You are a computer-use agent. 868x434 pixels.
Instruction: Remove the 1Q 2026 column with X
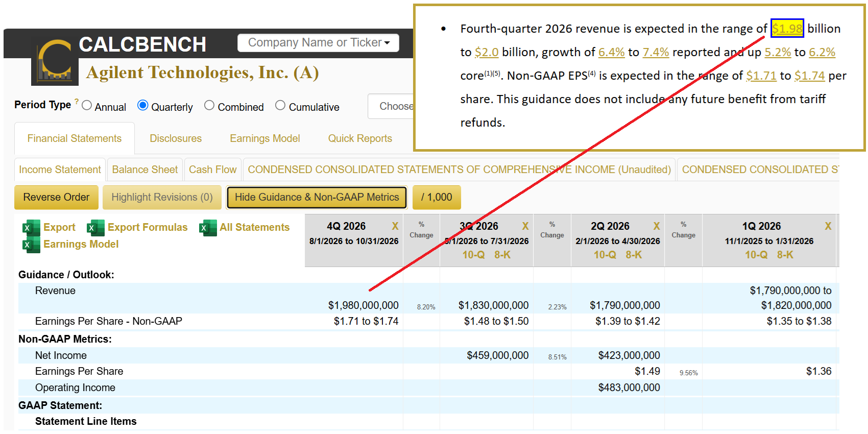click(x=828, y=226)
